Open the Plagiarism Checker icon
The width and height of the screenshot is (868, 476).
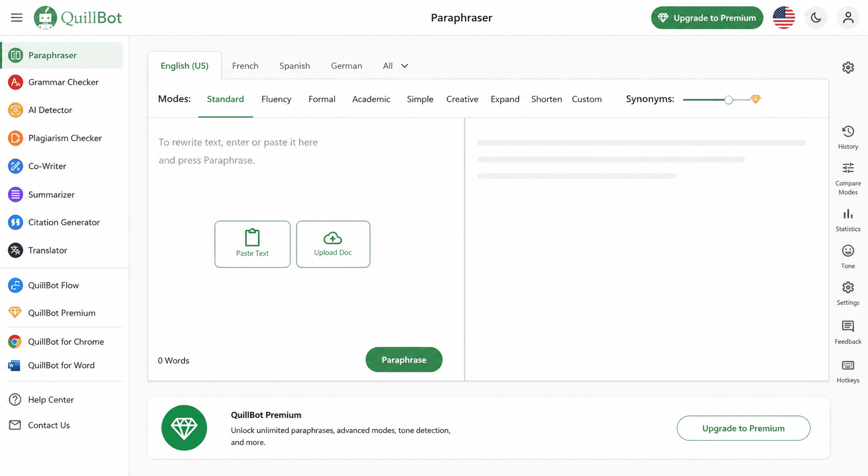pyautogui.click(x=15, y=138)
